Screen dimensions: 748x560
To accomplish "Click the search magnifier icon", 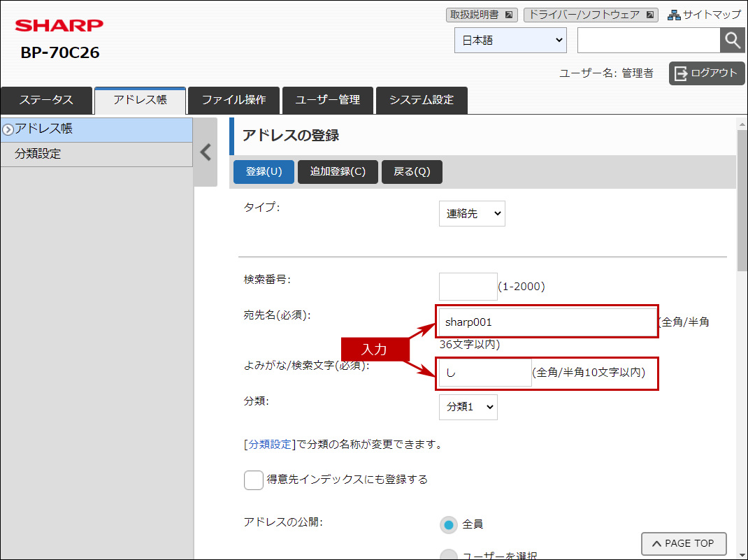I will [x=732, y=40].
